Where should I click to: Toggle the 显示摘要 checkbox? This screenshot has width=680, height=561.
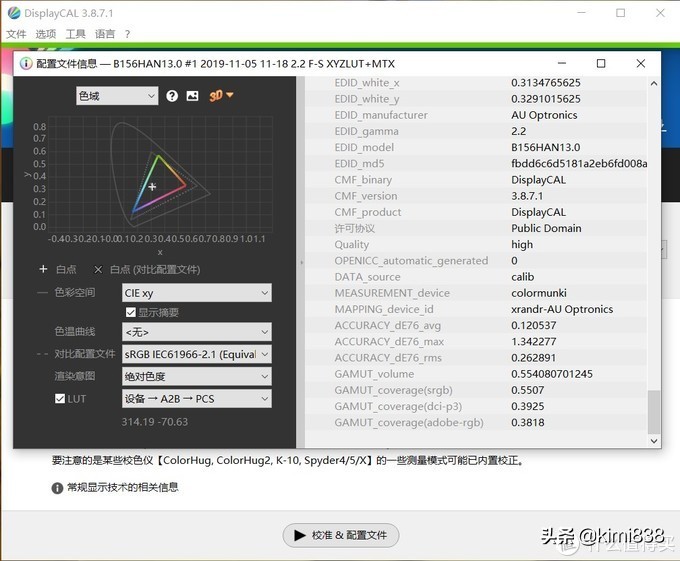click(x=131, y=312)
